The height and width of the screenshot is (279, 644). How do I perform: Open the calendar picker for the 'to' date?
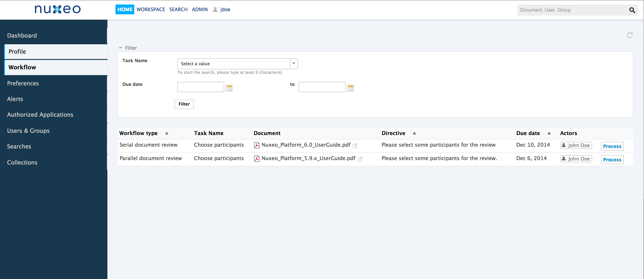click(350, 88)
